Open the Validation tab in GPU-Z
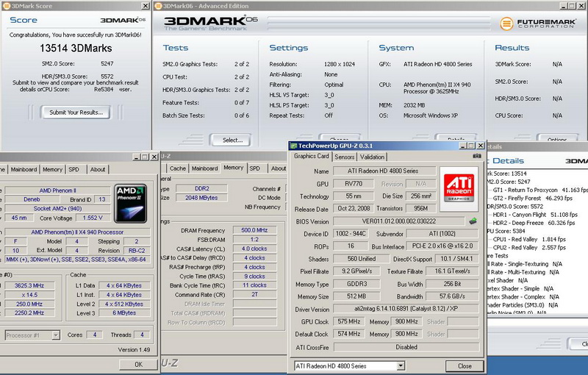This screenshot has width=588, height=375. point(372,157)
